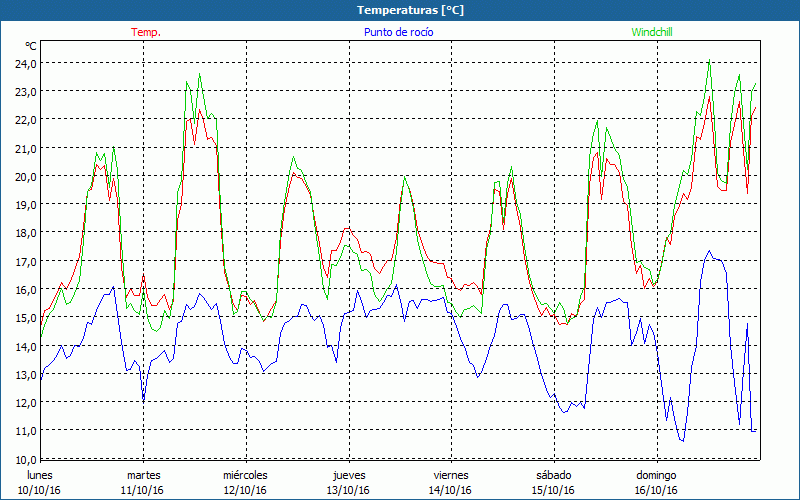Click the red Temp. legend label
The width and height of the screenshot is (800, 500).
click(x=145, y=32)
